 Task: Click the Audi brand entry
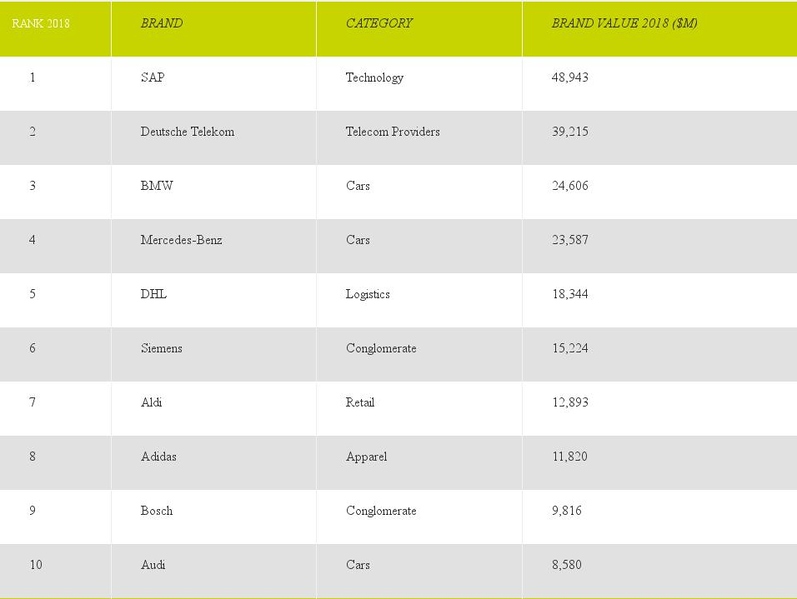click(153, 565)
